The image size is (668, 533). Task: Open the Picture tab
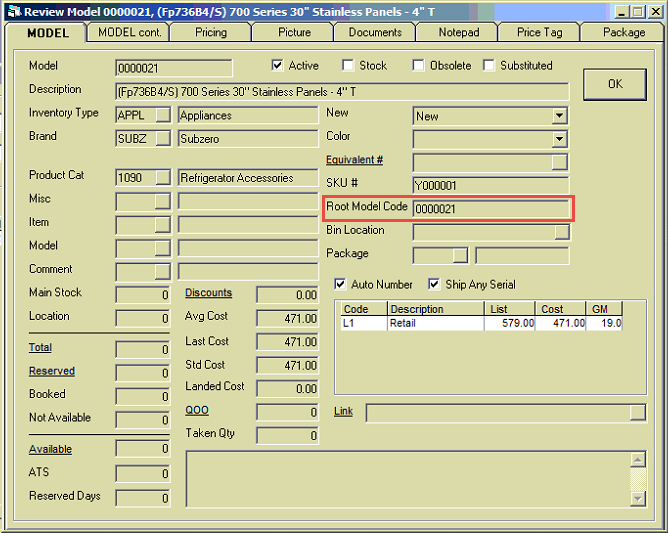tap(294, 32)
